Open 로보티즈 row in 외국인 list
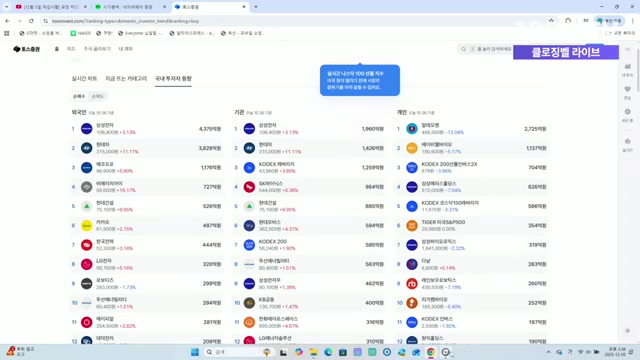640x360 pixels. [147, 283]
